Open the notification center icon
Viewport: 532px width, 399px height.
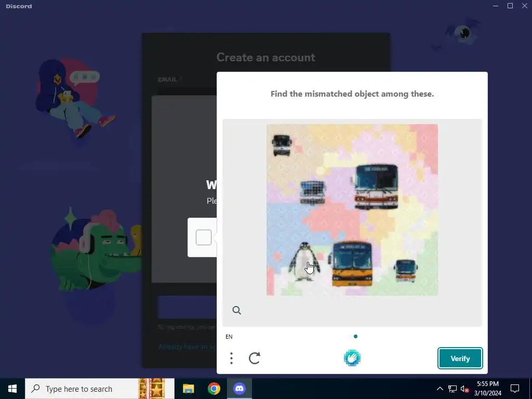515,389
